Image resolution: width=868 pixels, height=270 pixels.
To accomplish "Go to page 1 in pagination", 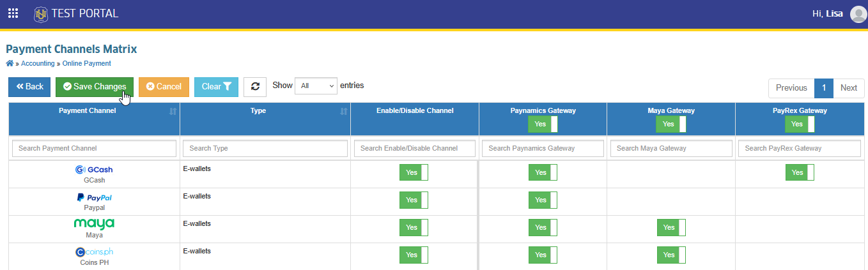I will click(x=824, y=88).
